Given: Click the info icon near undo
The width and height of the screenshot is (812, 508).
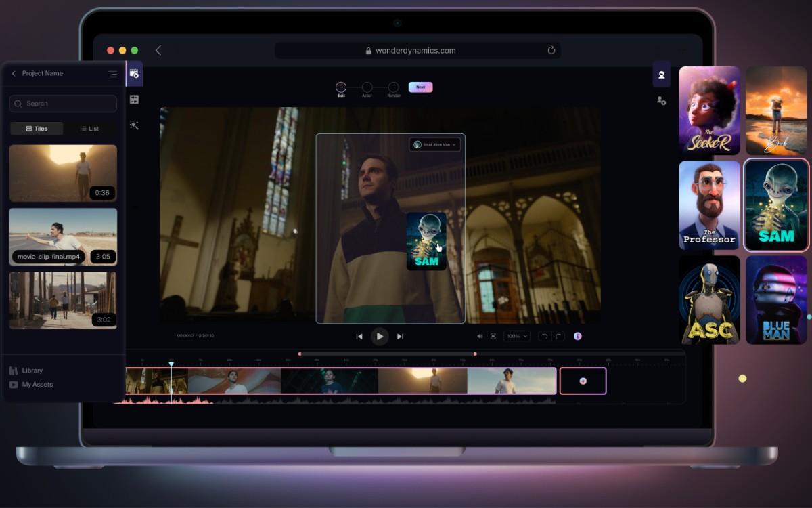Looking at the screenshot, I should [x=578, y=336].
